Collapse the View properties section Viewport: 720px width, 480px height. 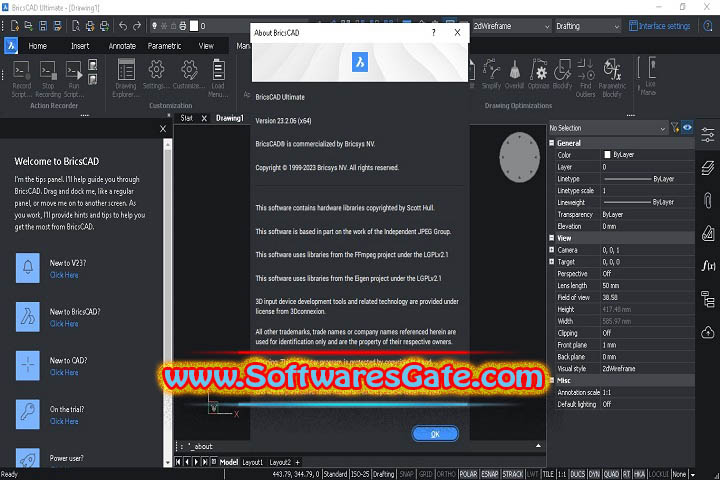tap(552, 238)
